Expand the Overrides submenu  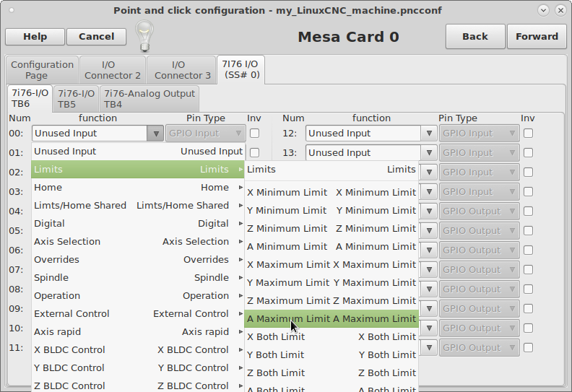point(138,260)
